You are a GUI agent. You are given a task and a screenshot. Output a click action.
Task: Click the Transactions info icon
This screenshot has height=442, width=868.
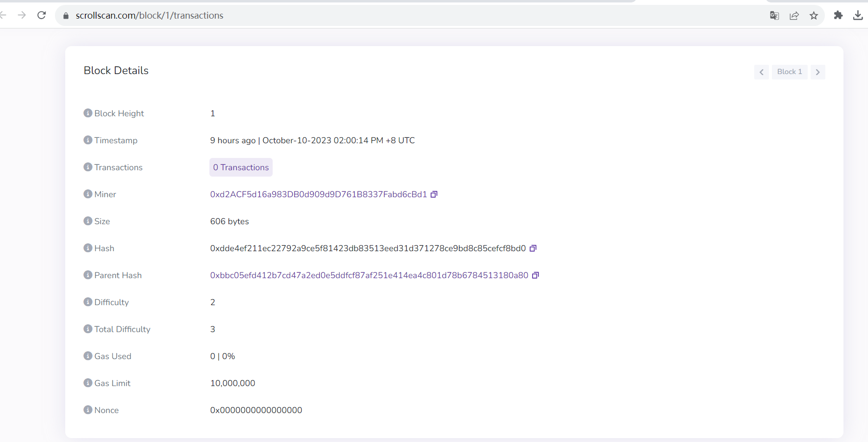pyautogui.click(x=88, y=167)
